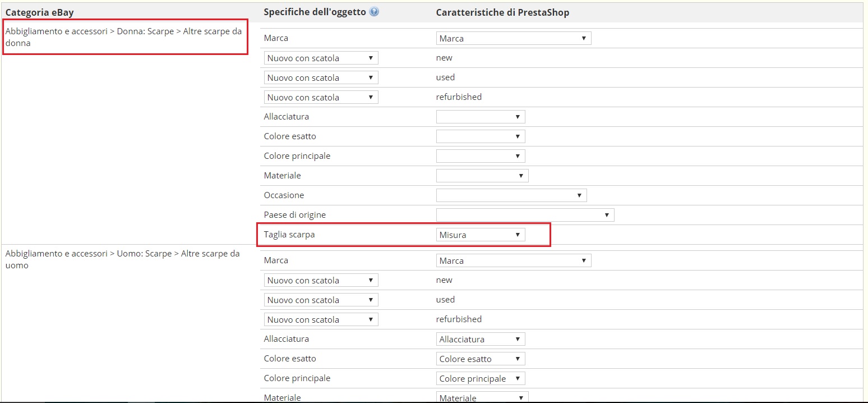
Task: Open the Paese di origine dropdown
Action: click(x=525, y=216)
